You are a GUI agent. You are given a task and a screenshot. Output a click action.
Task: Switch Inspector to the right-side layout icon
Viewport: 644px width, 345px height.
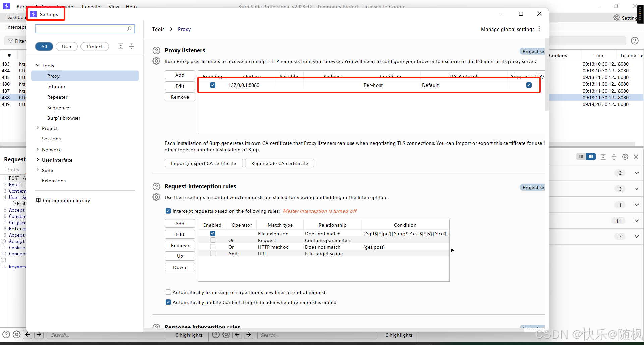point(591,156)
